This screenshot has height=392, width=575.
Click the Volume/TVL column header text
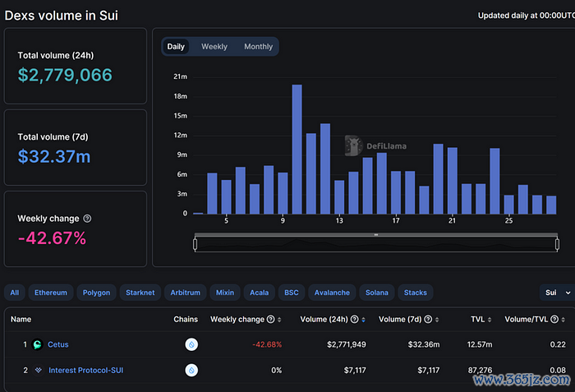tap(527, 320)
